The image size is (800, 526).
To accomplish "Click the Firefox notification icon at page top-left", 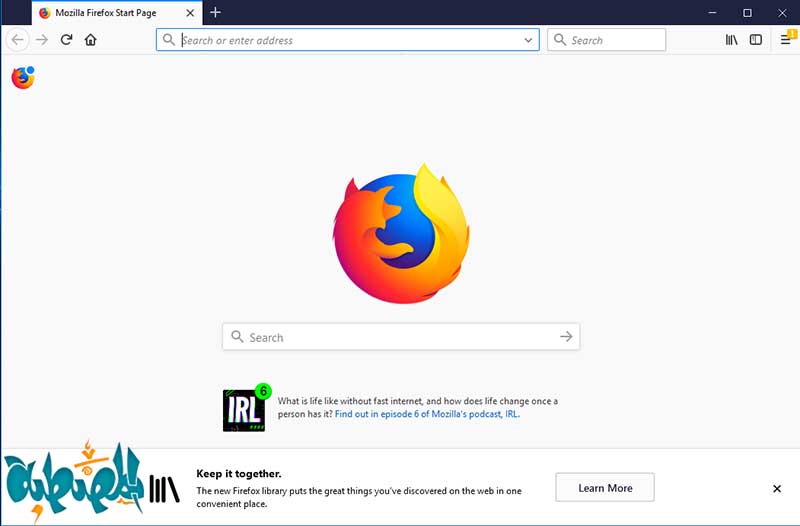I will tap(23, 78).
